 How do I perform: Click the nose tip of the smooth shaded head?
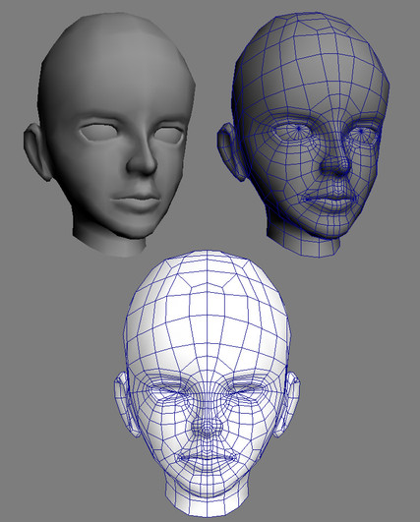tap(143, 164)
